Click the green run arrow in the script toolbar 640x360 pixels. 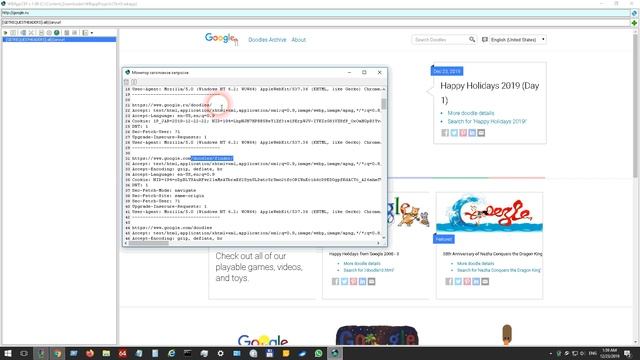[x=5, y=33]
